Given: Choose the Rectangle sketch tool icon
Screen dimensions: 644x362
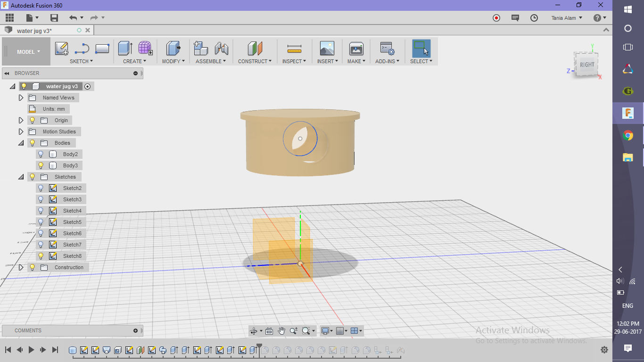Looking at the screenshot, I should (102, 48).
